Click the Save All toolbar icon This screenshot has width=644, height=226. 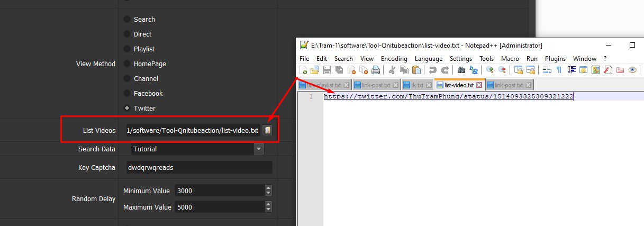tap(339, 70)
